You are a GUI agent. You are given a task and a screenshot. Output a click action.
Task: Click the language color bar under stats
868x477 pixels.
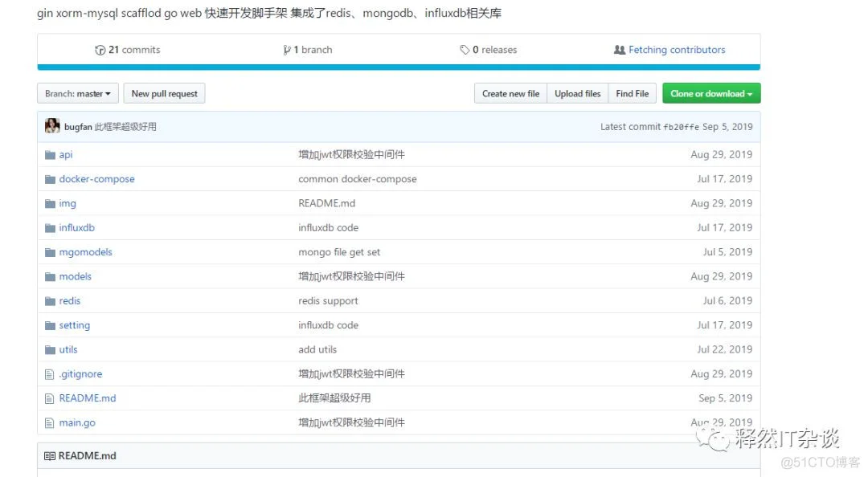click(399, 67)
